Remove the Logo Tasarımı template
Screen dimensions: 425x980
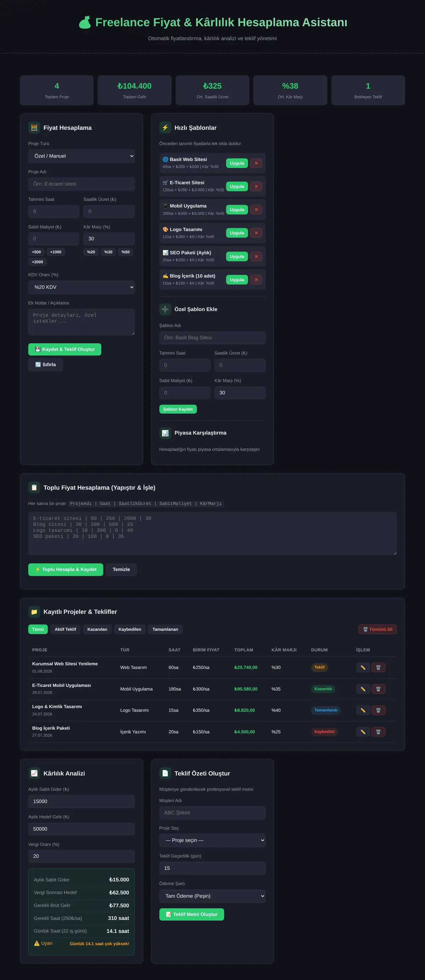[256, 233]
